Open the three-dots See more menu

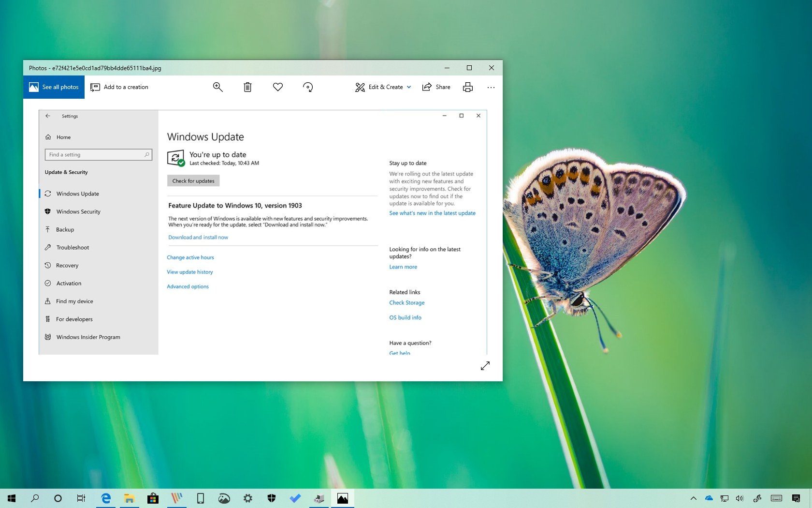[491, 88]
